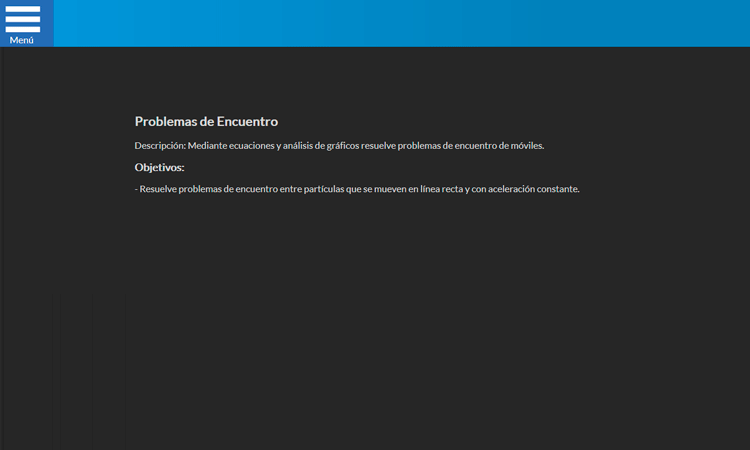Click the "Menú" text label
The height and width of the screenshot is (450, 750).
point(22,40)
